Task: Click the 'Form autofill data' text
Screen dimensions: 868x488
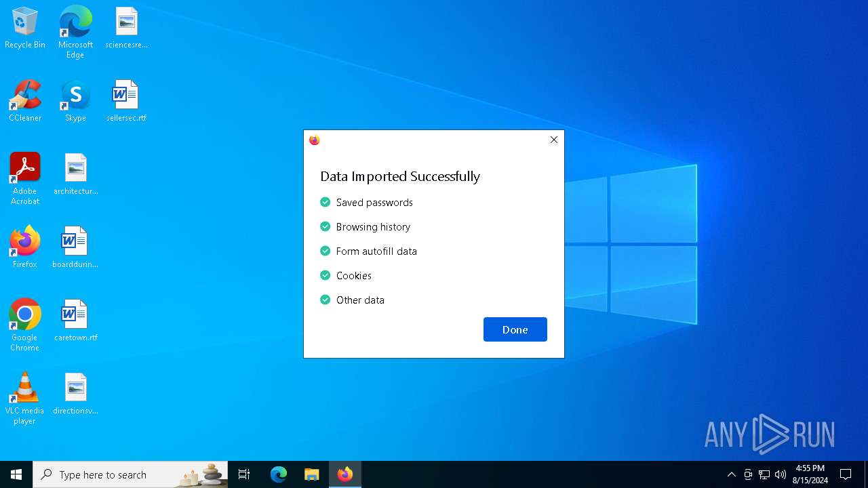Action: pyautogui.click(x=376, y=251)
